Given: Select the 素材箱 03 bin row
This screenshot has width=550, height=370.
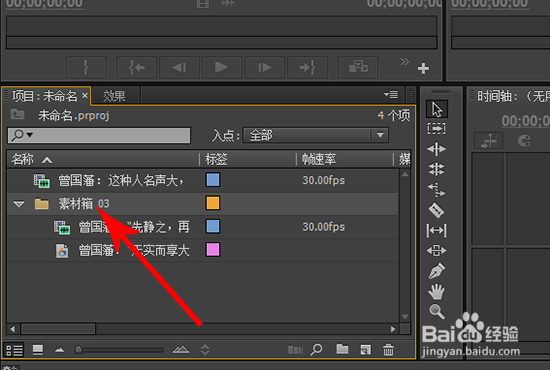Looking at the screenshot, I should pos(203,203).
